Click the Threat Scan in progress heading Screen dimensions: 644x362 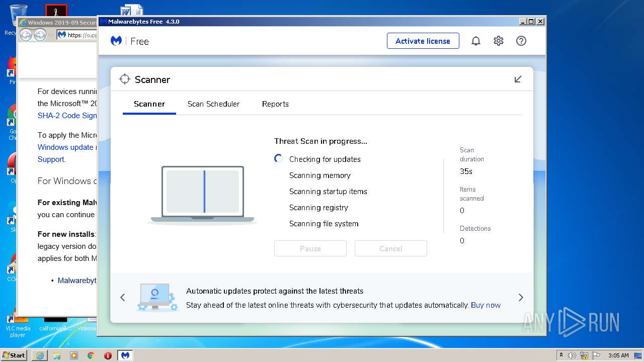click(x=320, y=141)
